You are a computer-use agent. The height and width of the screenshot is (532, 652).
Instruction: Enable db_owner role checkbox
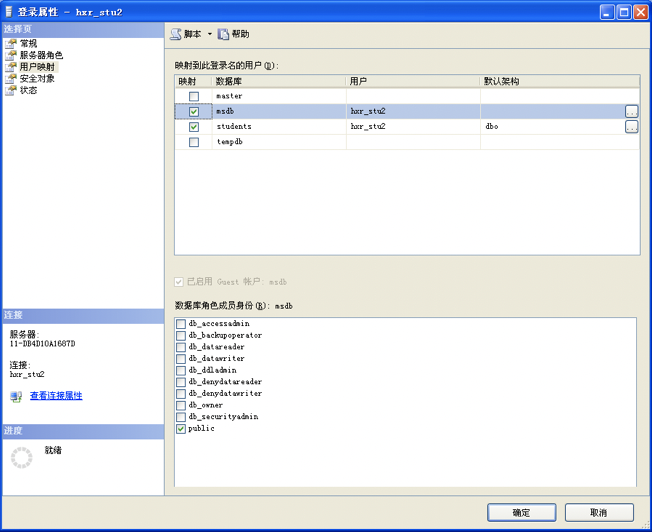(181, 405)
